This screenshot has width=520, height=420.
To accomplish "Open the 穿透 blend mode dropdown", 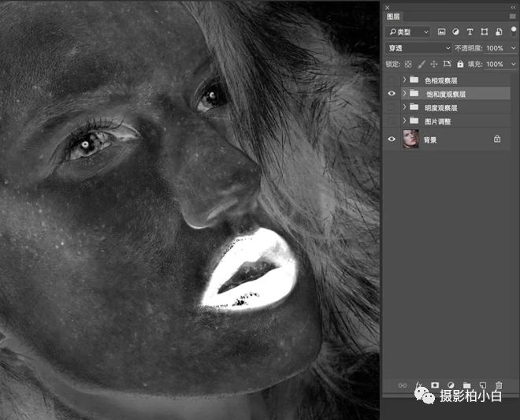I will [418, 48].
